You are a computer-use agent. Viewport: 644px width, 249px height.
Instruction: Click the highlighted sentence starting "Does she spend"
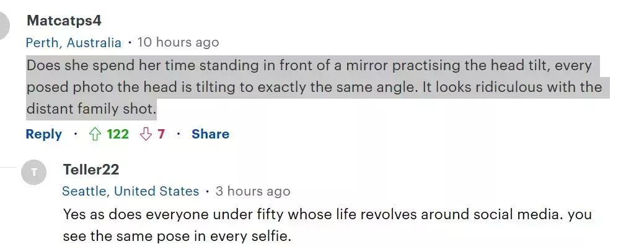pyautogui.click(x=186, y=65)
